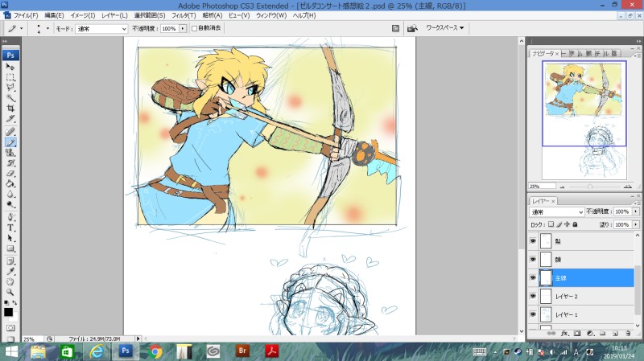Click the delete layer trash icon

[x=628, y=334]
